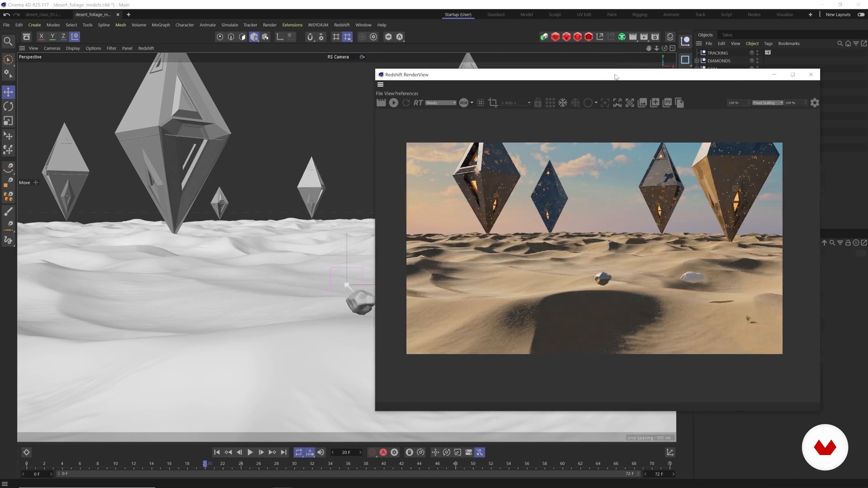Open the Fixed Scaling dropdown
Screen dimensions: 868x488
tap(768, 103)
